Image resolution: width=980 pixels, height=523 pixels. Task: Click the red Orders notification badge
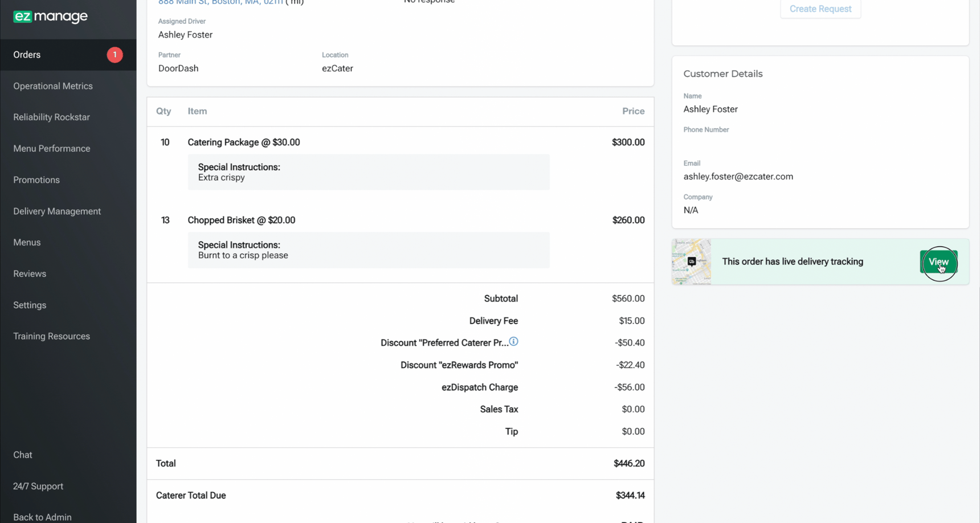[115, 55]
